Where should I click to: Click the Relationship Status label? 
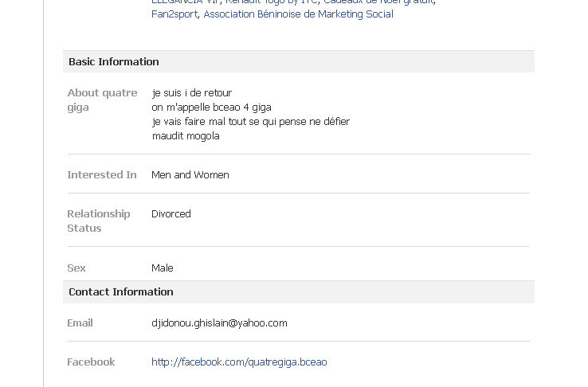pyautogui.click(x=99, y=221)
